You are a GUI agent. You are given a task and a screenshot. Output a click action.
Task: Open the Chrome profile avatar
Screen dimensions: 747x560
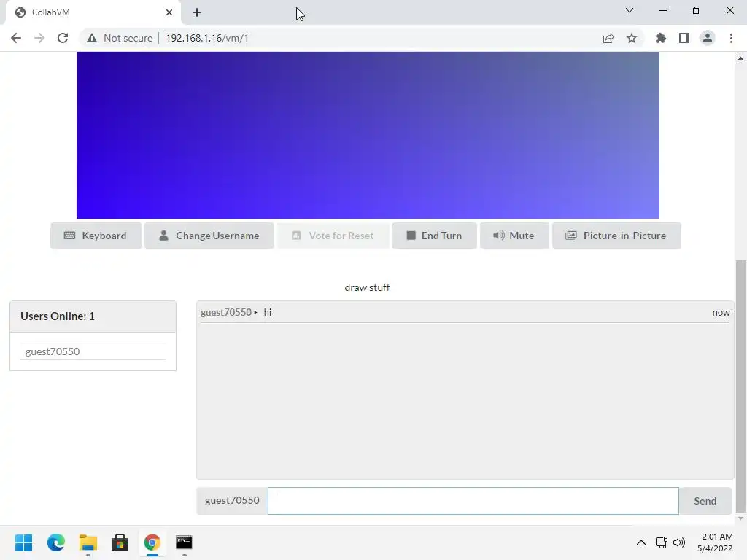(708, 38)
